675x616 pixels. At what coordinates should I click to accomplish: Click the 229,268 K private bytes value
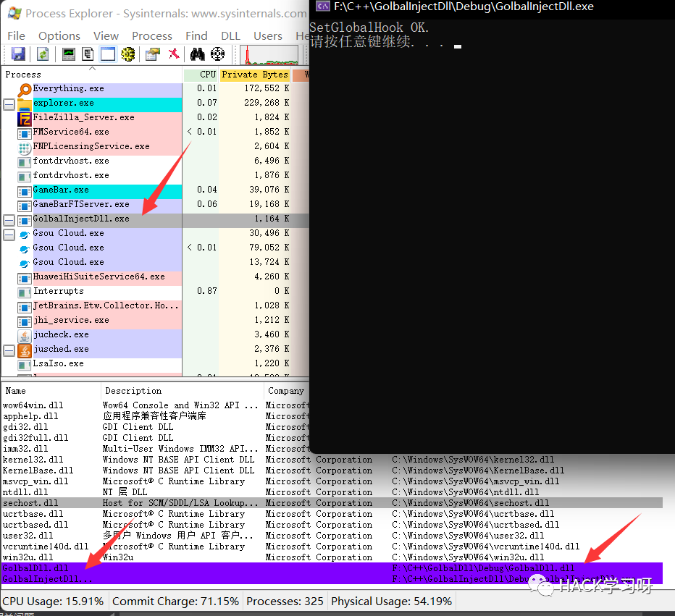[267, 103]
